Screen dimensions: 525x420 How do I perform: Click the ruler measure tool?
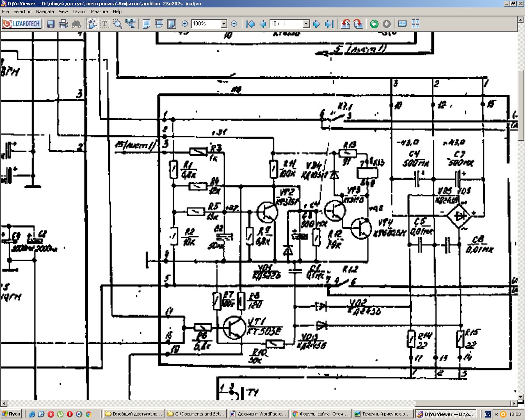click(130, 24)
